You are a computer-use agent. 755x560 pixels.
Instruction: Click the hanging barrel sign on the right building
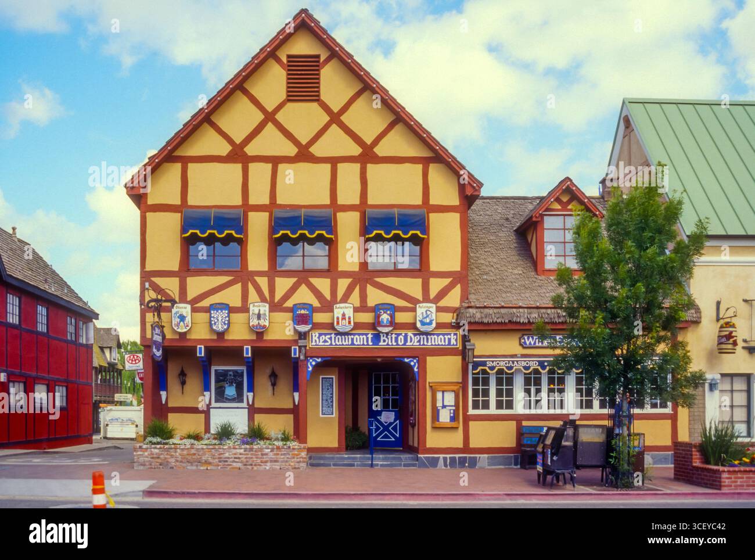pos(726,338)
